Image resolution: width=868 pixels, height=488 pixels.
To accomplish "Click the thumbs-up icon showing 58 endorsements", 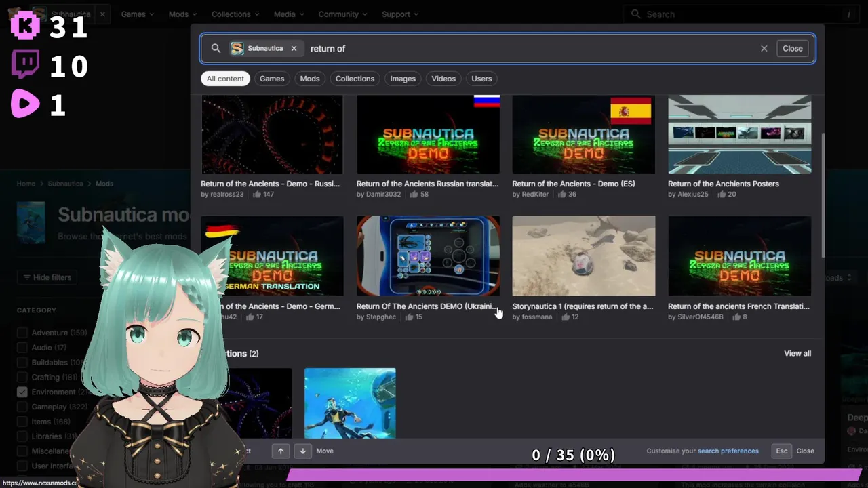I will tap(414, 195).
